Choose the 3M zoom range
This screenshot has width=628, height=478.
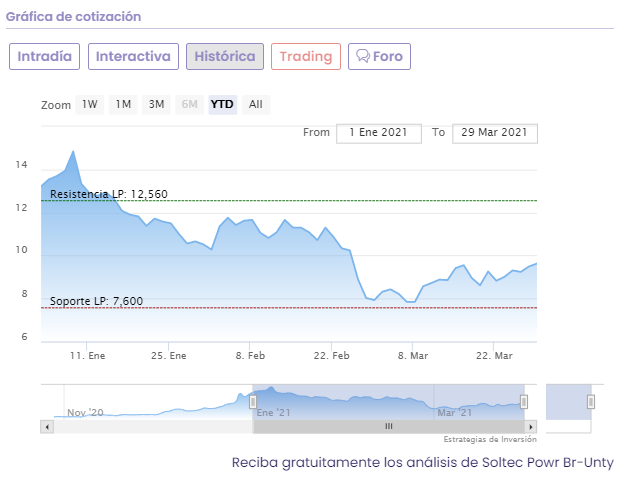(156, 105)
